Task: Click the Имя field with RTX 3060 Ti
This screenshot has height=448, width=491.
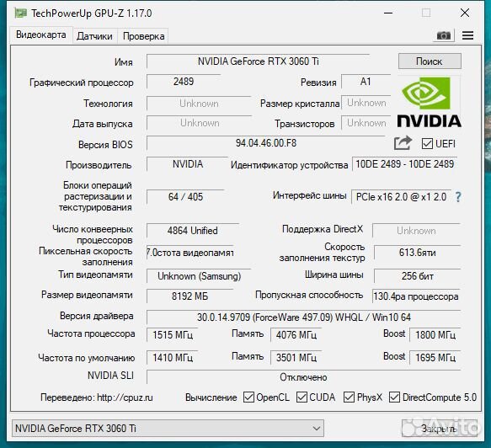Action: (258, 61)
